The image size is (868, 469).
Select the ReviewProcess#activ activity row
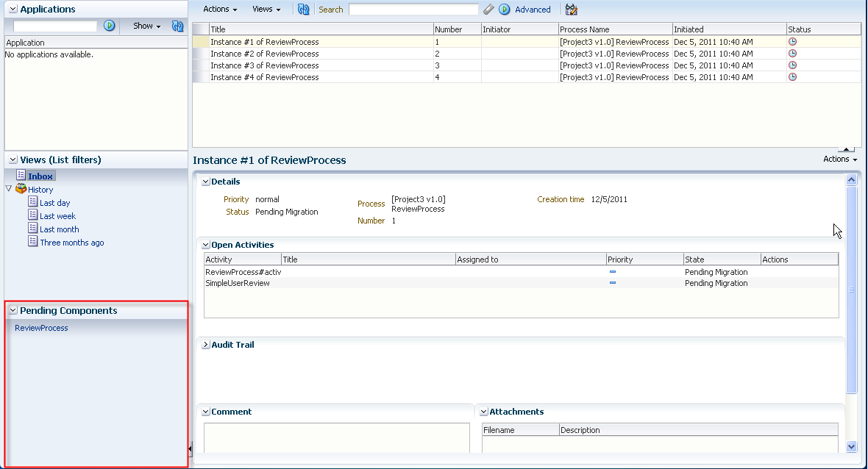click(521, 272)
